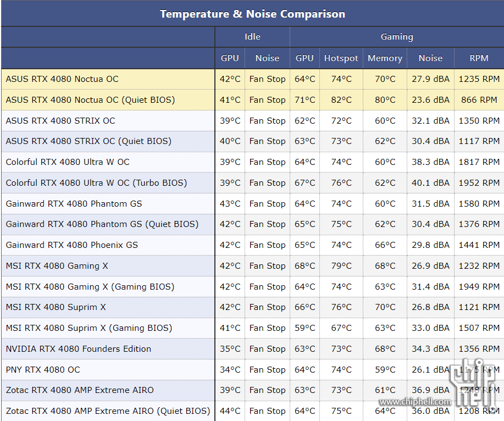Click the 'Temperature & Noise Comparison' title
This screenshot has width=504, height=421.
coord(252,14)
